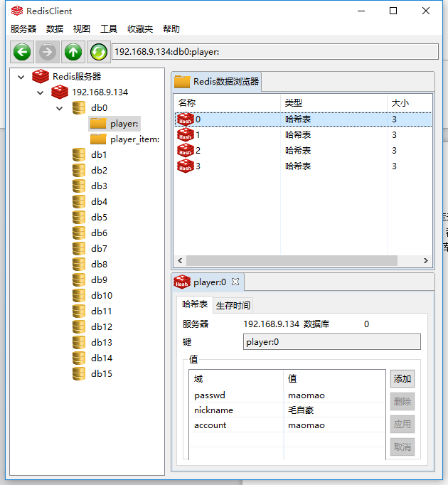
Task: Collapse the db0 tree node
Action: click(60, 108)
